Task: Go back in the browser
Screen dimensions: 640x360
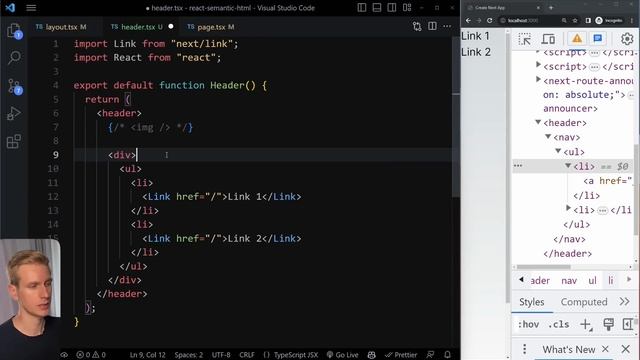Action: (x=468, y=20)
